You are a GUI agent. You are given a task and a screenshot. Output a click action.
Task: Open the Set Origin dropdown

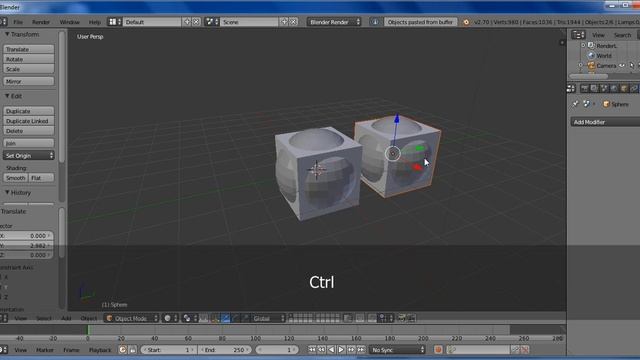coord(29,156)
